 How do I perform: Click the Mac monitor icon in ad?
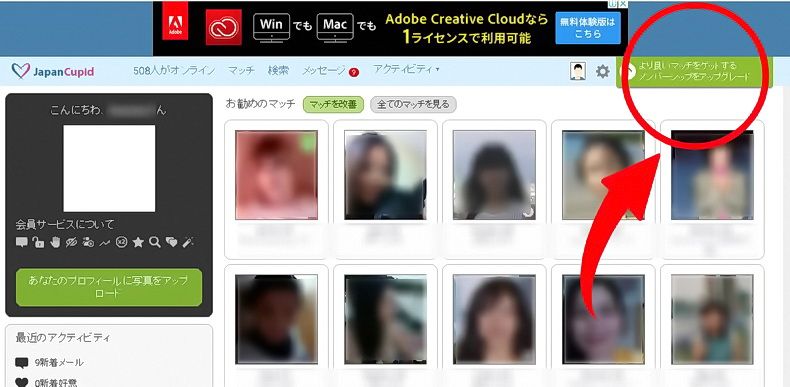click(x=335, y=27)
